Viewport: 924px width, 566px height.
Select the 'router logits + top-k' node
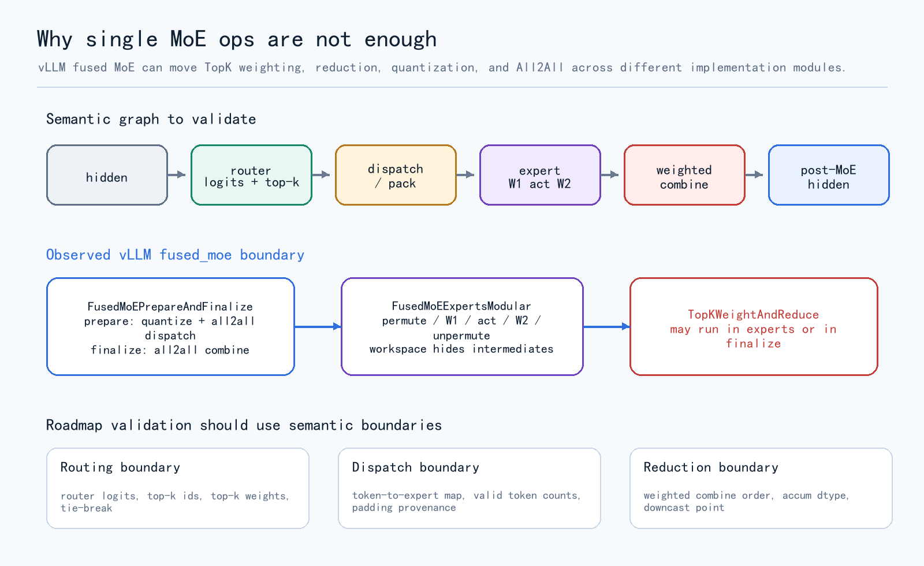click(x=251, y=175)
